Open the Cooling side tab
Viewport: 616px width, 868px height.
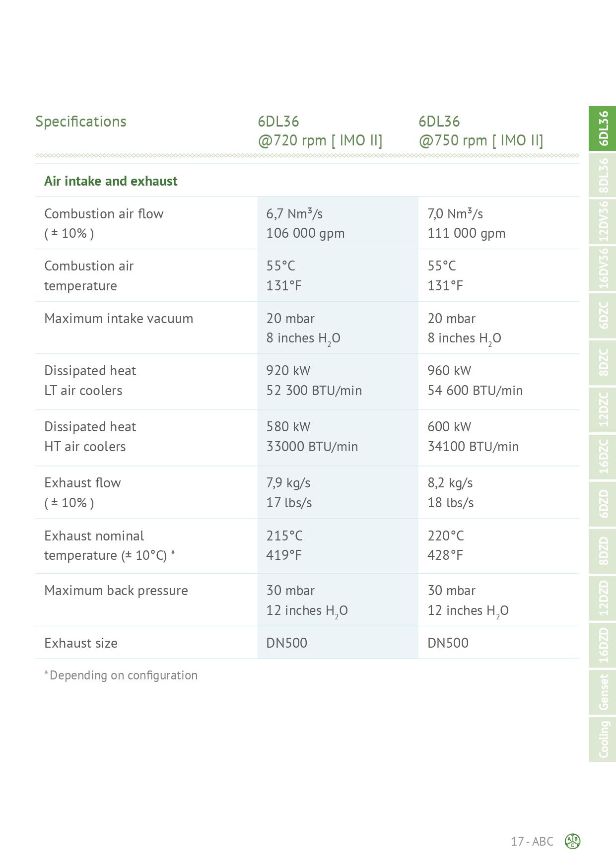[602, 739]
